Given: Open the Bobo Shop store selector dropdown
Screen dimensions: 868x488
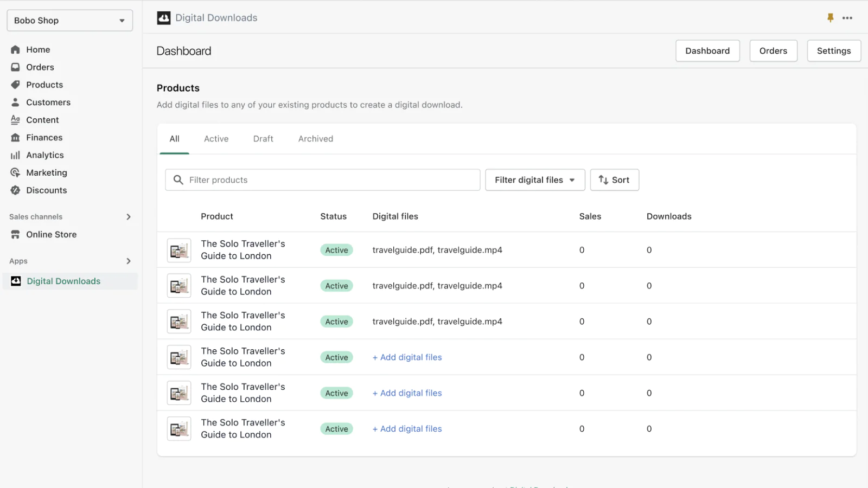Looking at the screenshot, I should 69,21.
